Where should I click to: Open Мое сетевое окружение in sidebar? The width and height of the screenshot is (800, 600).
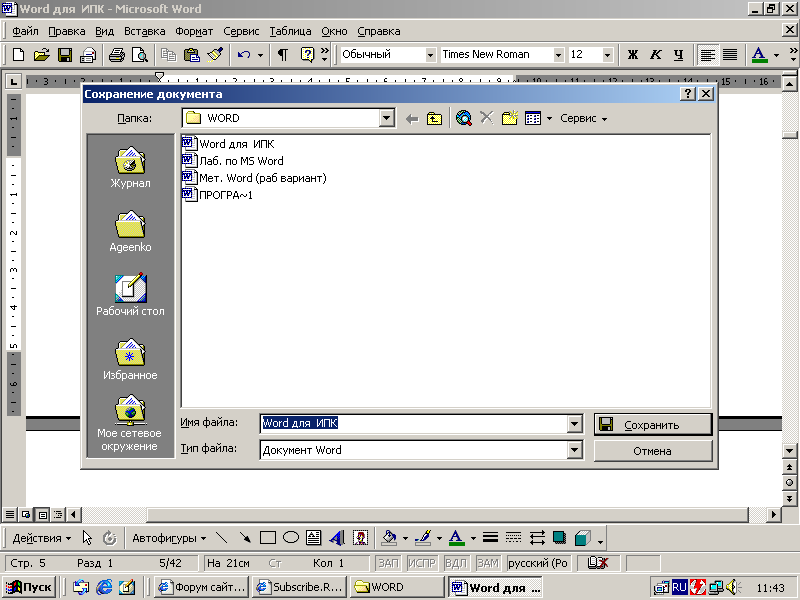(x=130, y=423)
